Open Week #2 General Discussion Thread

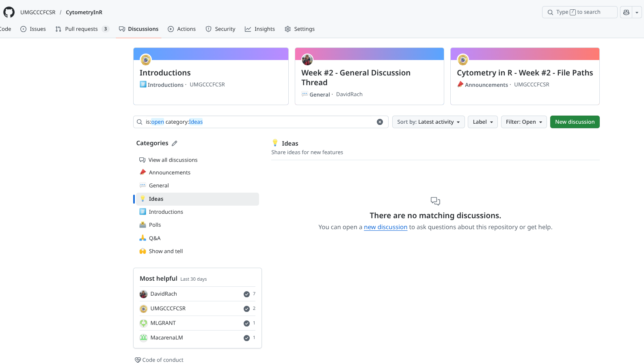click(x=355, y=77)
